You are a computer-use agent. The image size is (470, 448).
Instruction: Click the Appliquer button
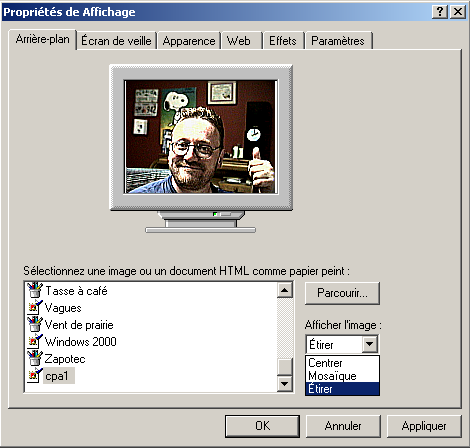coord(424,426)
